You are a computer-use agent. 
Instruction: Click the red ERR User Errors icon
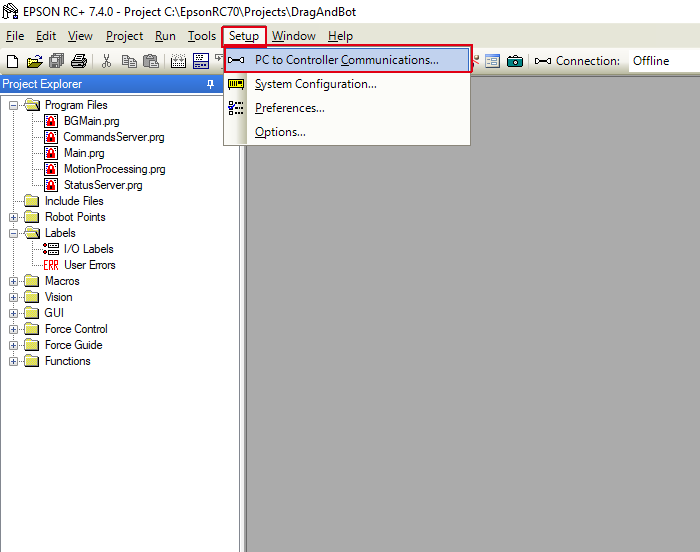coord(51,265)
